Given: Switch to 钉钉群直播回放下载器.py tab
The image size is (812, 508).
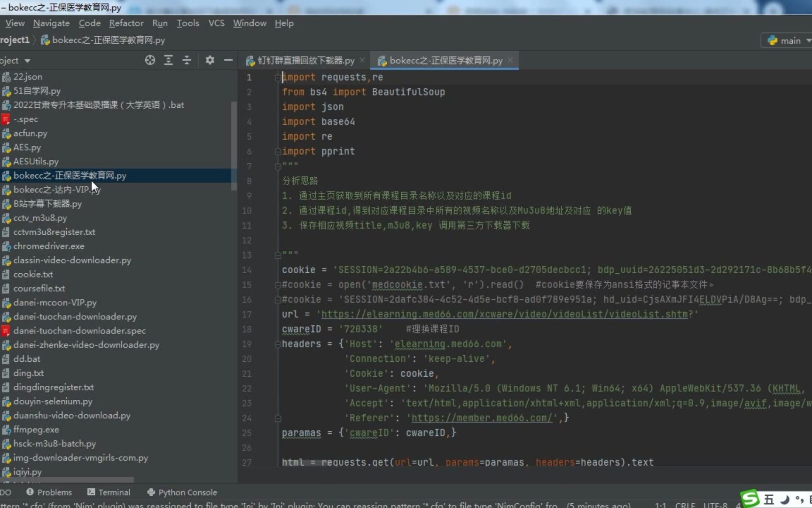Looking at the screenshot, I should click(303, 60).
